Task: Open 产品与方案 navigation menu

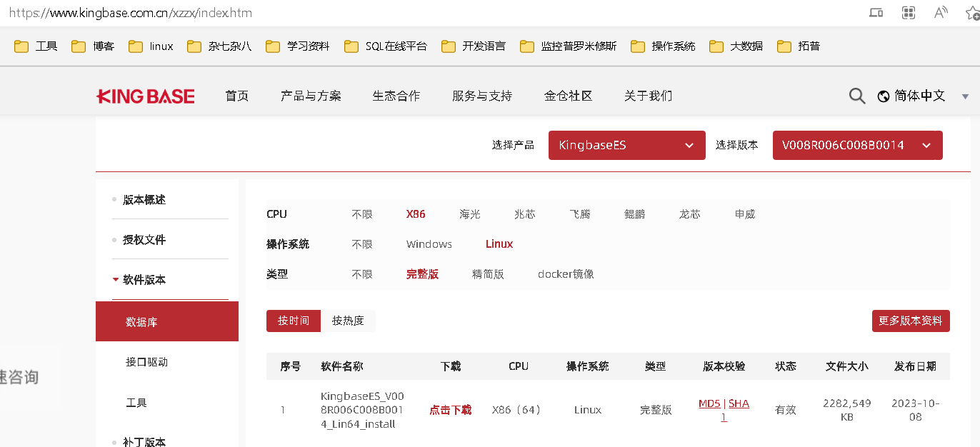Action: click(x=311, y=96)
